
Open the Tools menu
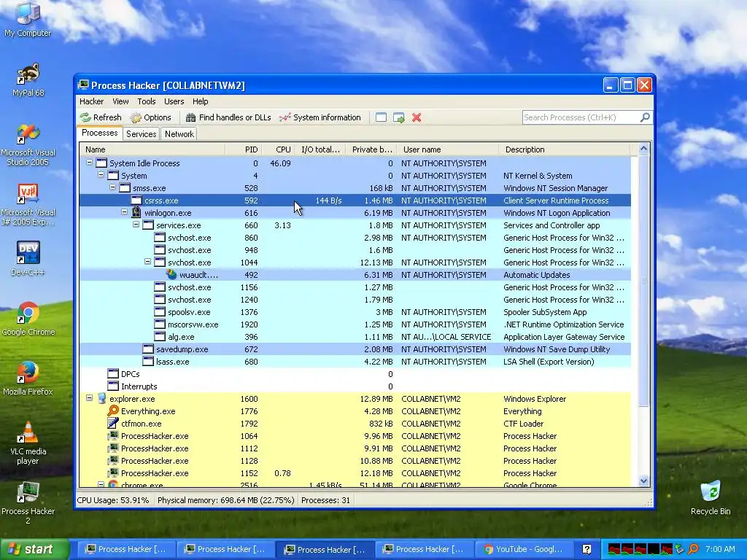[146, 101]
